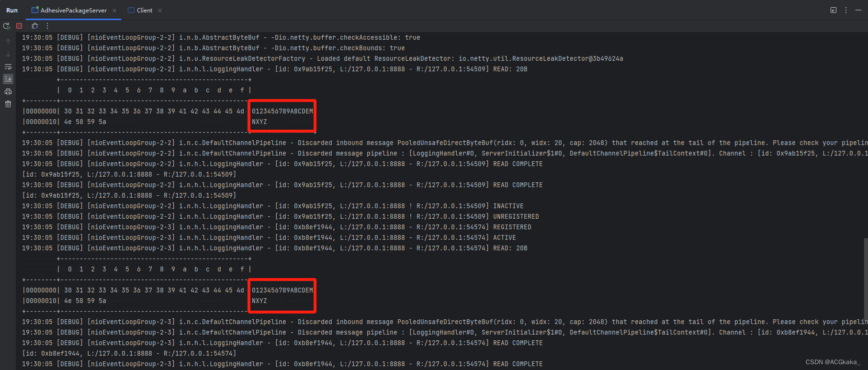Click the READ: 20B line for port 54574
Screen dimensions: 868x370
(275, 248)
